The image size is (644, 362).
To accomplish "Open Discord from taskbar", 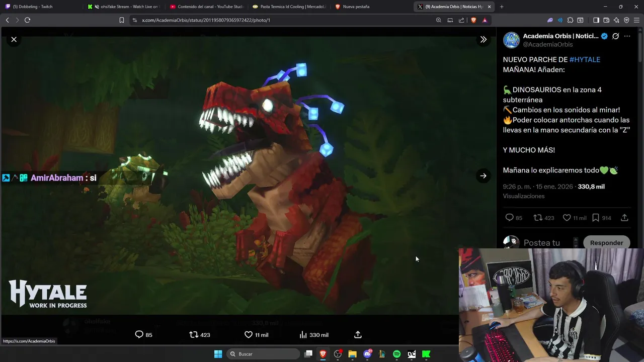I will pyautogui.click(x=367, y=354).
